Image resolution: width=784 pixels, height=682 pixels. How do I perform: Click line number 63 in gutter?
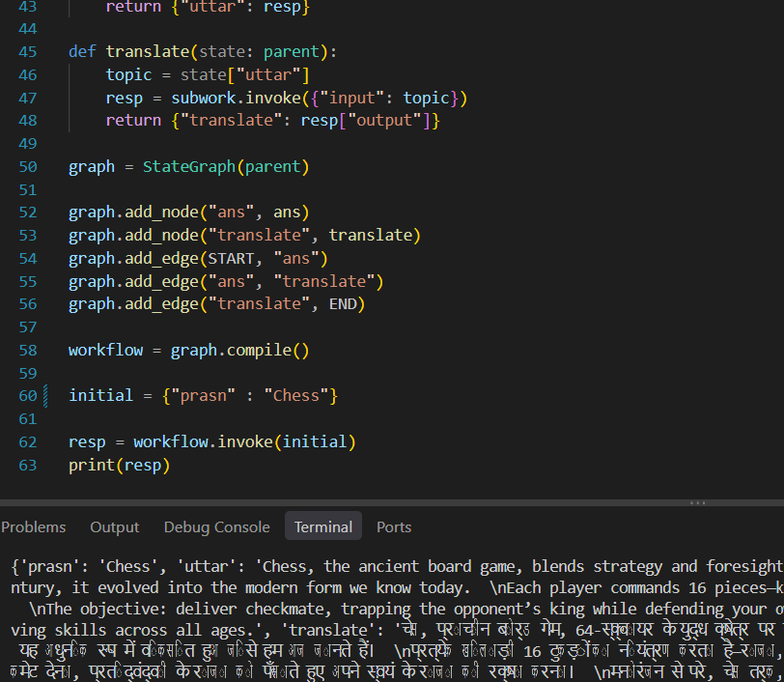point(27,466)
